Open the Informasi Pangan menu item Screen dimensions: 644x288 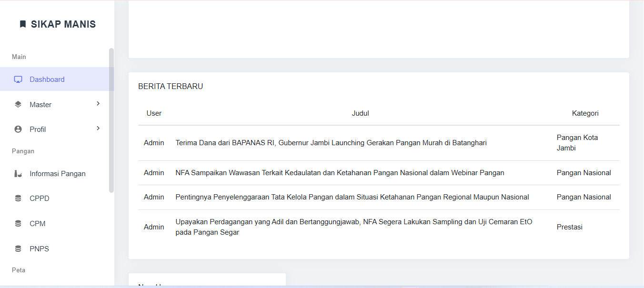pyautogui.click(x=58, y=174)
